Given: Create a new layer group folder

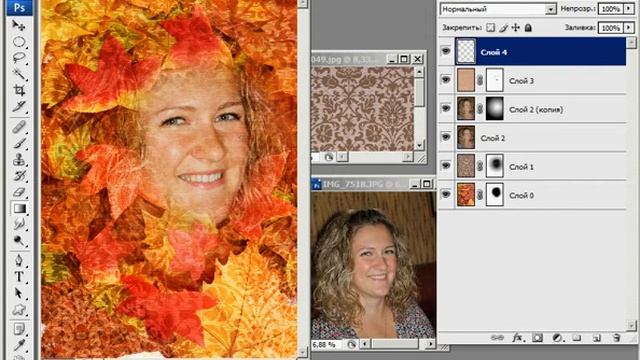Looking at the screenshot, I should click(577, 338).
